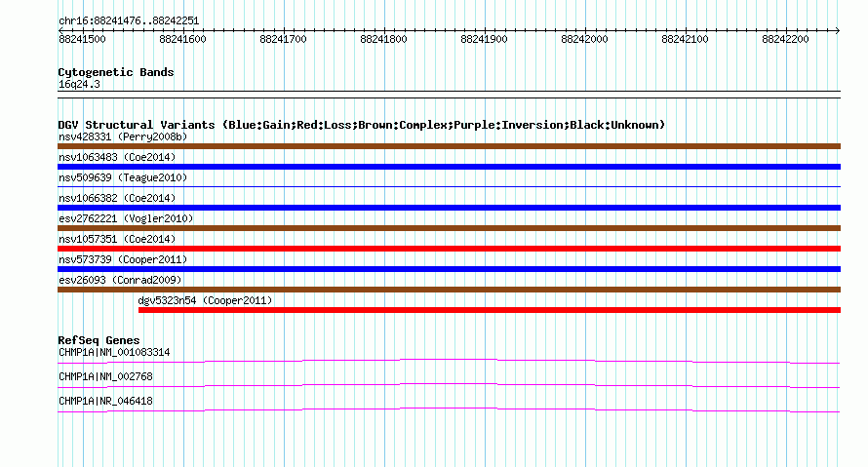
Task: Click the cytogenetic band 16q24.3 box
Action: point(449,95)
